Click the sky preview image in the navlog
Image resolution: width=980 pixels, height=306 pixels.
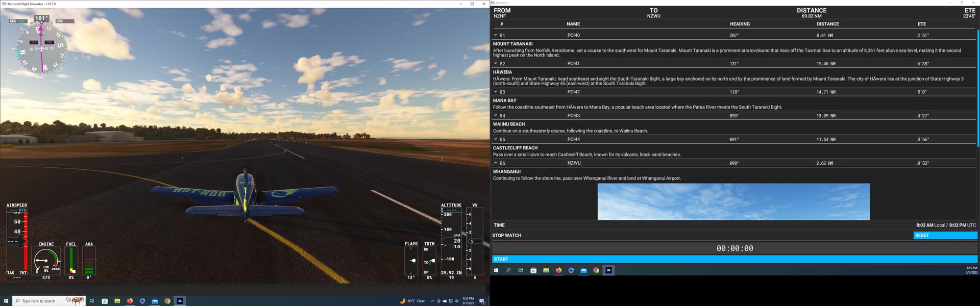point(733,202)
